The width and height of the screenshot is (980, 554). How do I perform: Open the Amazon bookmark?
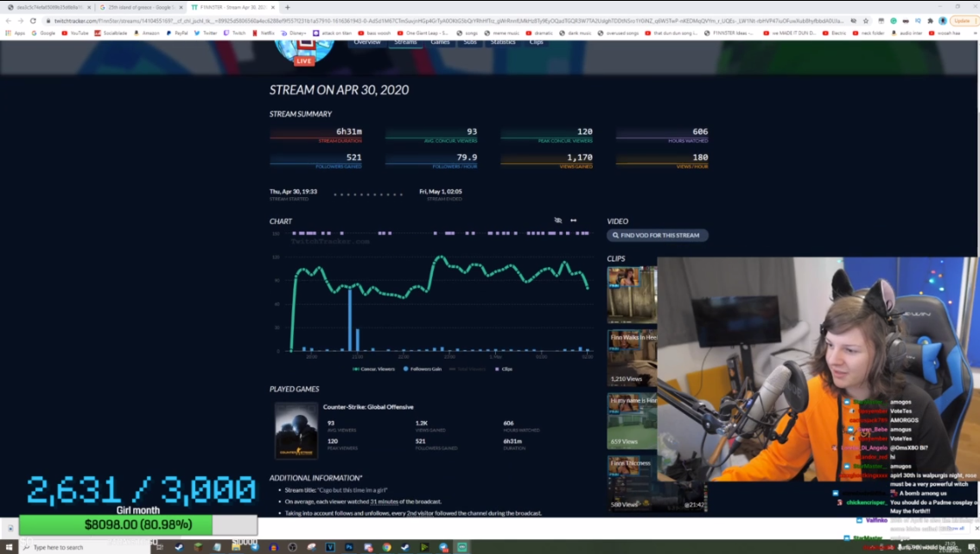point(147,33)
